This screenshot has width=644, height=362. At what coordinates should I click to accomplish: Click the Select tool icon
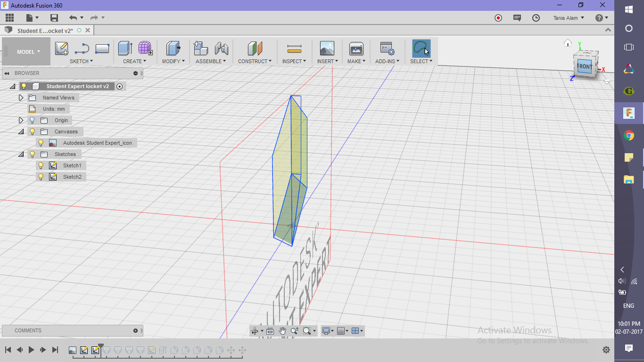(x=421, y=48)
